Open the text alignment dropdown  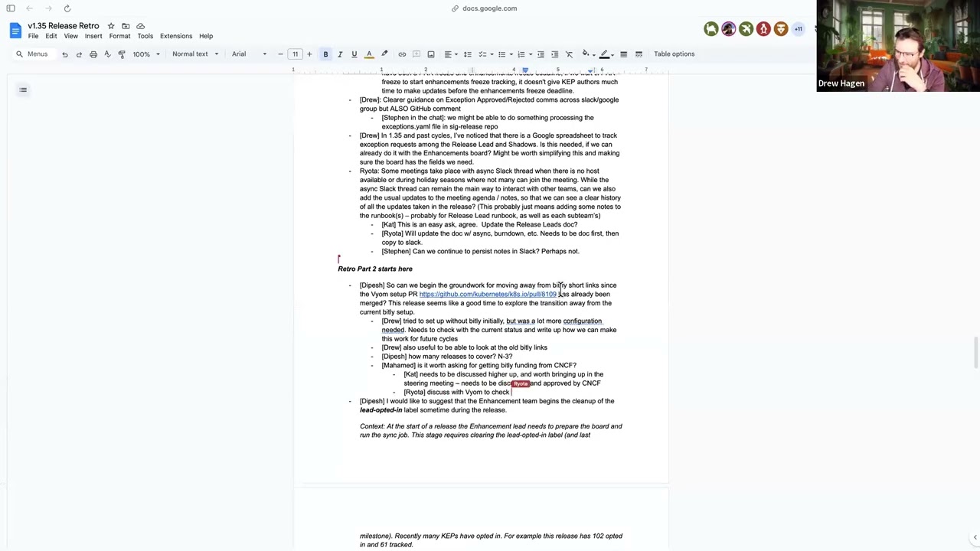[450, 54]
